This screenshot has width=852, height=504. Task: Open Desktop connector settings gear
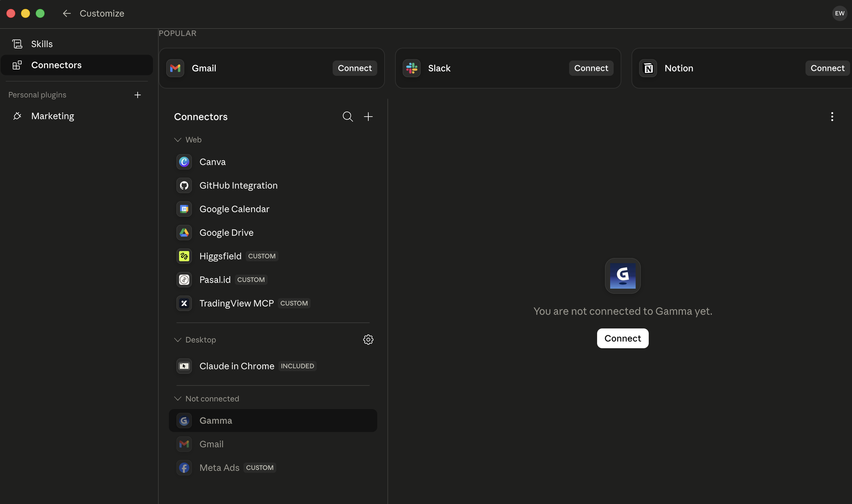368,340
